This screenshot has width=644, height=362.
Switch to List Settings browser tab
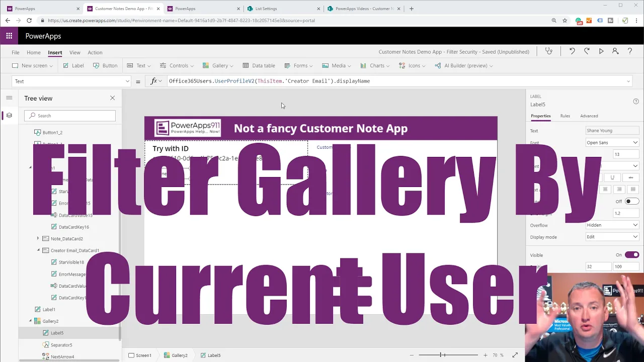283,9
